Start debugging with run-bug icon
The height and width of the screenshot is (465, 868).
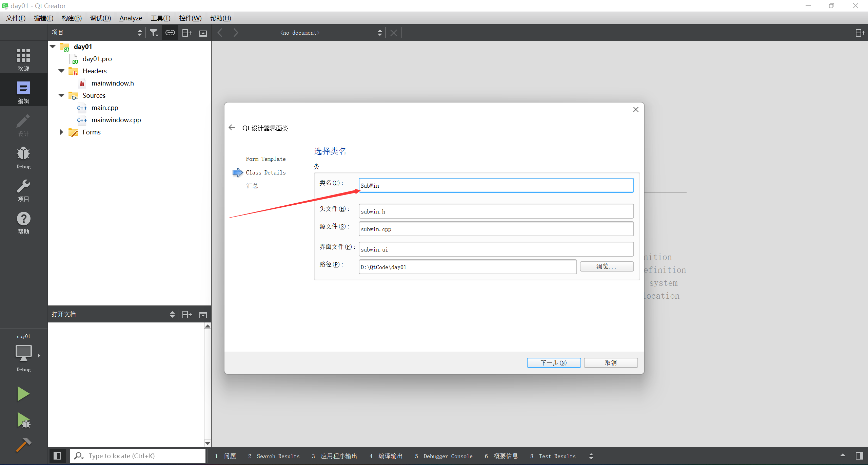tap(23, 420)
